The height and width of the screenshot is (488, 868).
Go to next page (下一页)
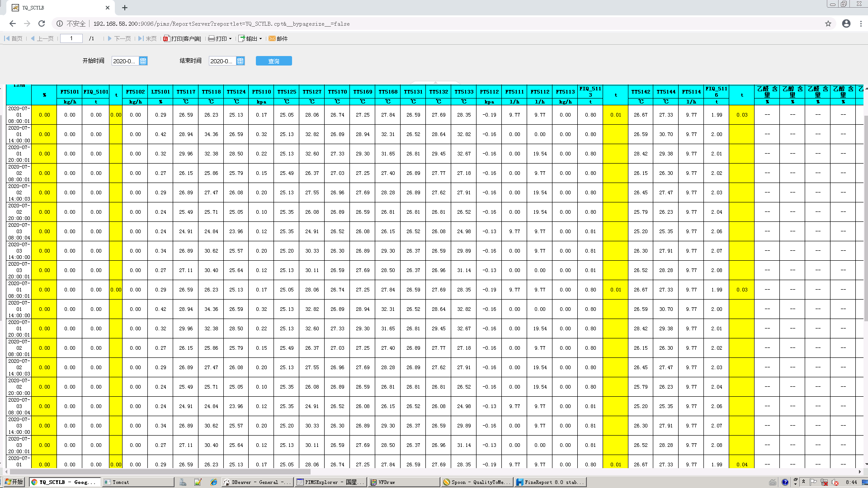[x=119, y=38]
